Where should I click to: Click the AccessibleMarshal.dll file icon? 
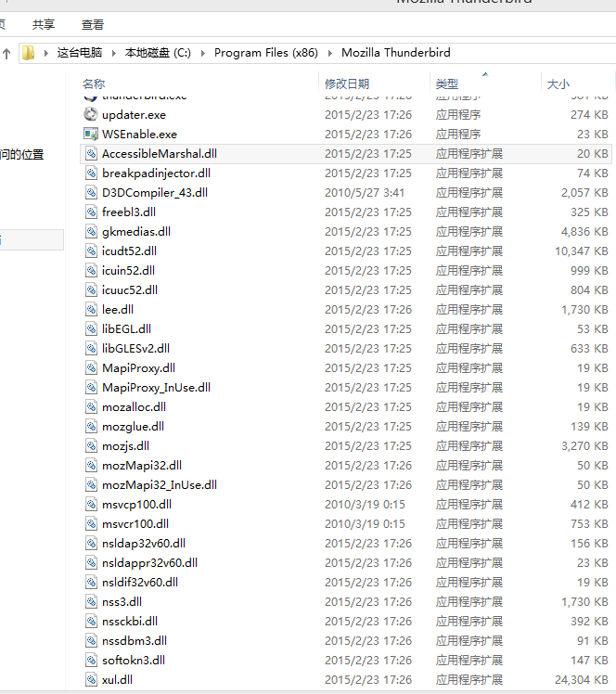pos(91,154)
